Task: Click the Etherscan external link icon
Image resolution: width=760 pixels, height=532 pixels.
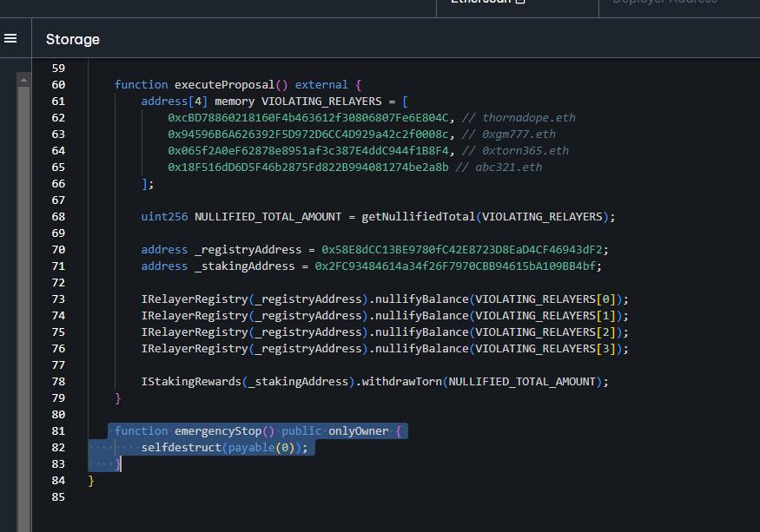Action: pyautogui.click(x=521, y=3)
